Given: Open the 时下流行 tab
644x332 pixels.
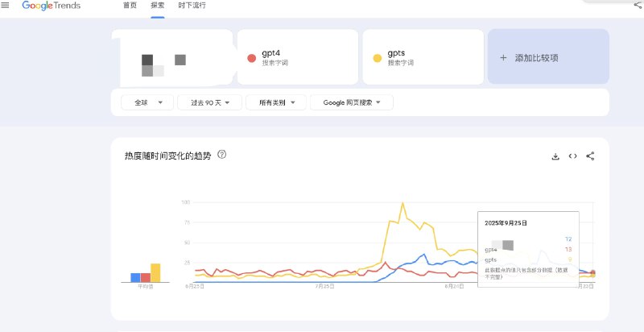Looking at the screenshot, I should [192, 6].
